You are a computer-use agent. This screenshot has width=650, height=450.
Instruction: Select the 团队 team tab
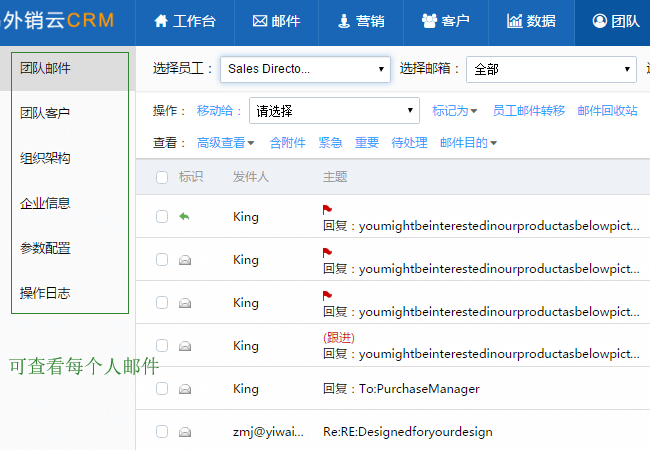coord(616,21)
